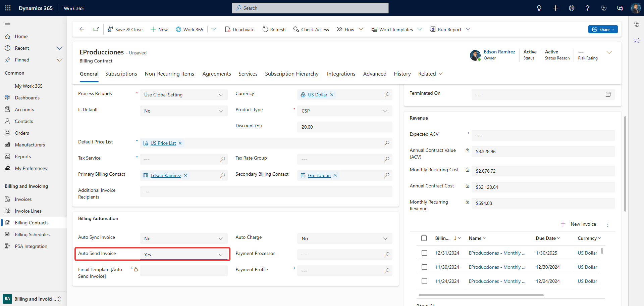Open the help question mark icon
The height and width of the screenshot is (306, 644).
coord(588,8)
